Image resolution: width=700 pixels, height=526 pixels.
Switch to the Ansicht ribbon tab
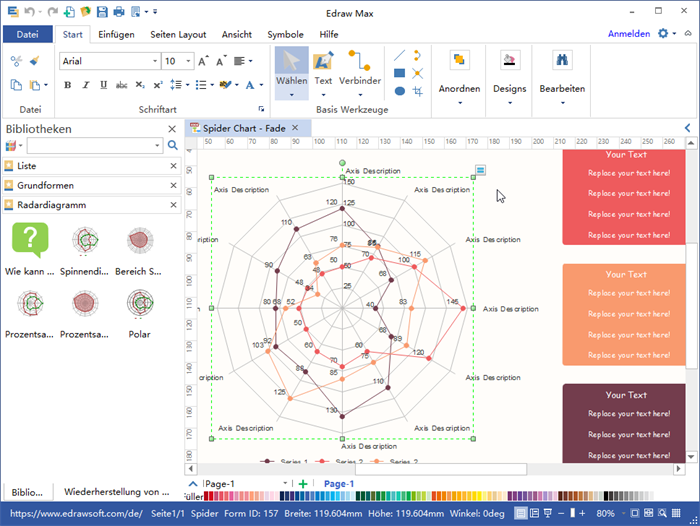pos(237,34)
